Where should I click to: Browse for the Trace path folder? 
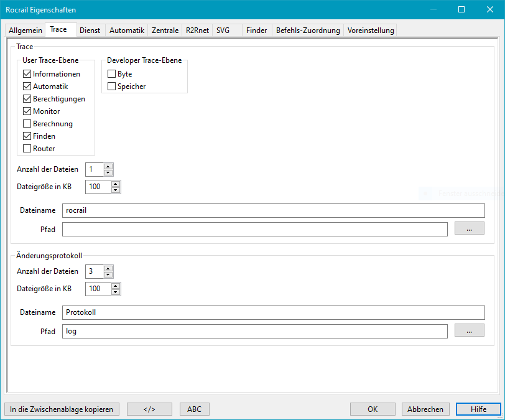pos(469,228)
